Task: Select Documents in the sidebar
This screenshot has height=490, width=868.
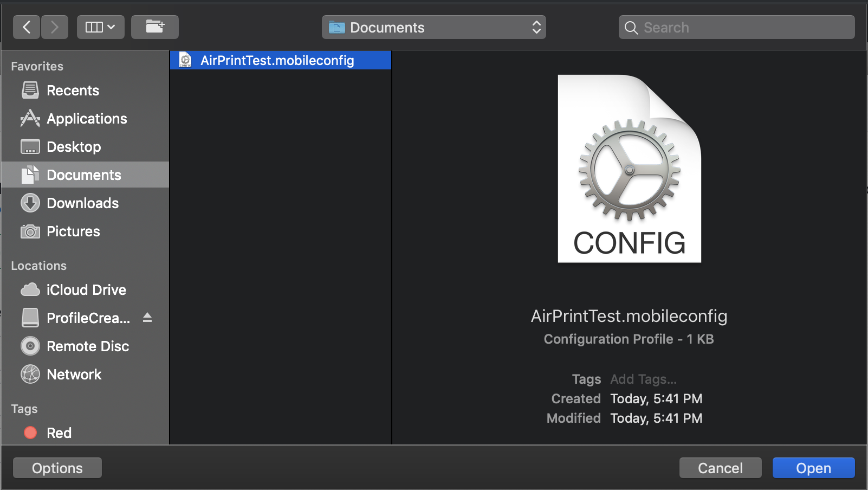Action: click(85, 175)
